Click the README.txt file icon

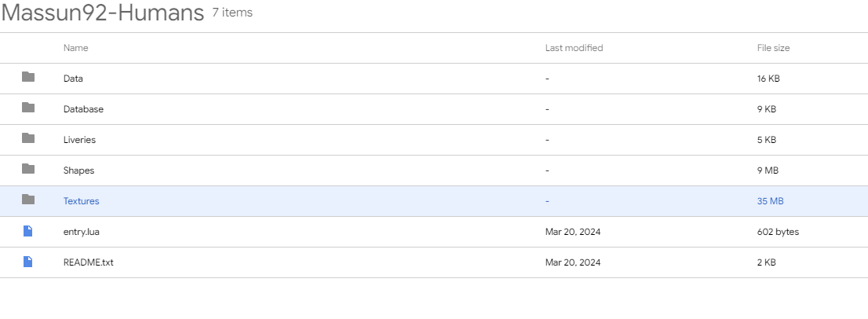click(27, 262)
